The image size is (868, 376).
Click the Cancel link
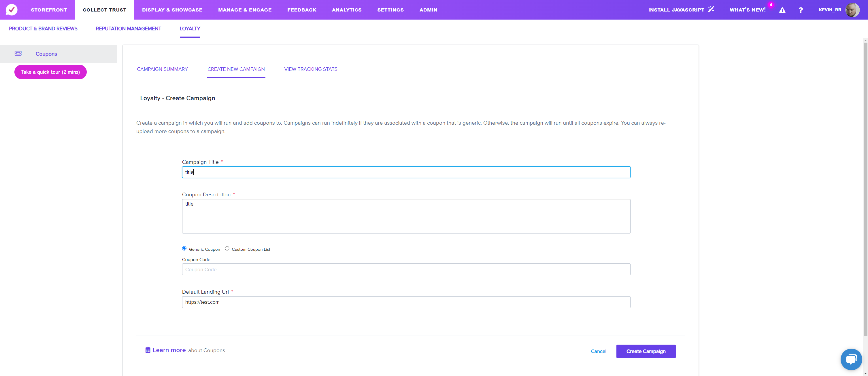(x=599, y=351)
